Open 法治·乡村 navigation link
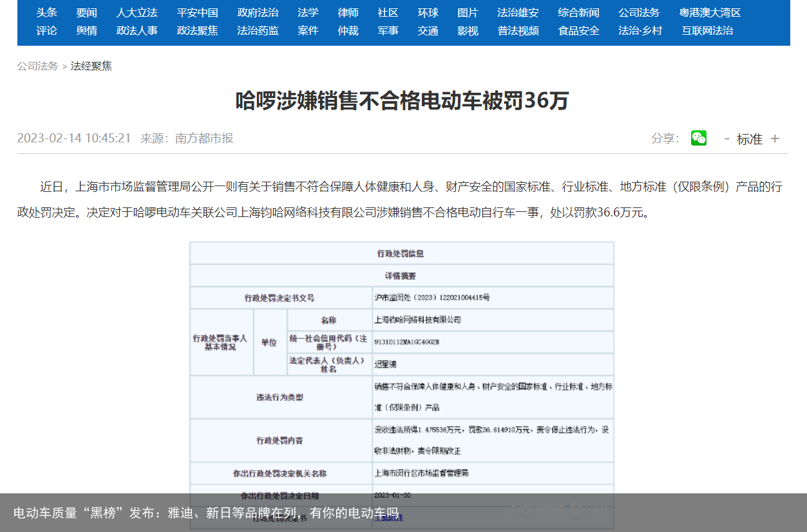This screenshot has width=807, height=532. 640,30
